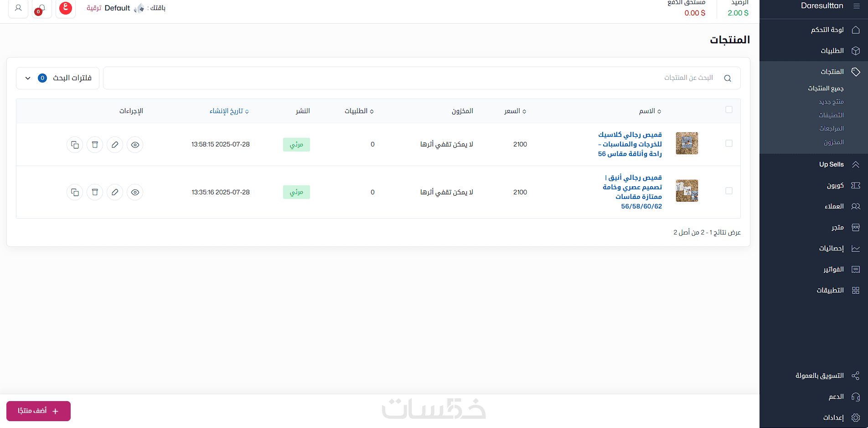Open the user profile icon

pyautogui.click(x=18, y=8)
